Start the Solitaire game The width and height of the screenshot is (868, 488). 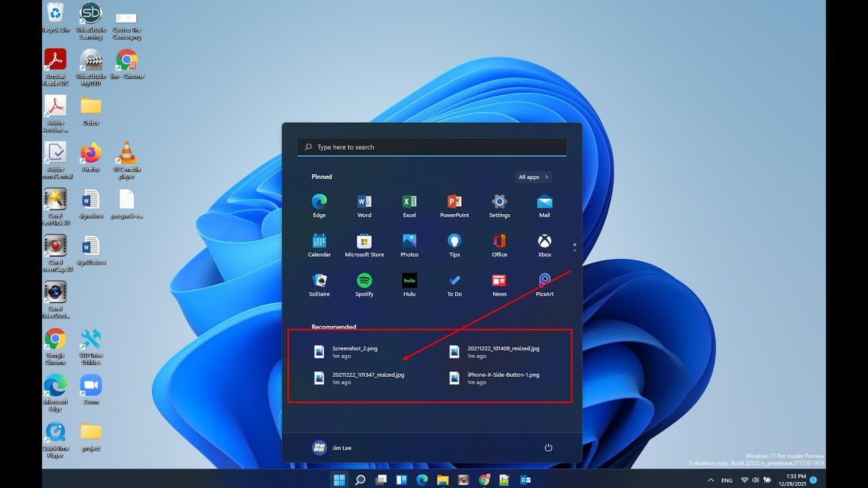(319, 285)
